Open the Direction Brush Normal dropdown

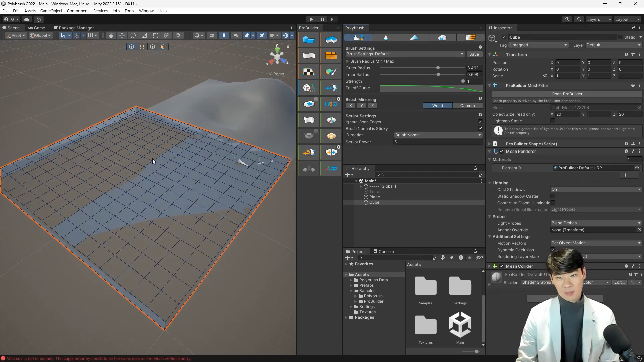click(x=438, y=135)
